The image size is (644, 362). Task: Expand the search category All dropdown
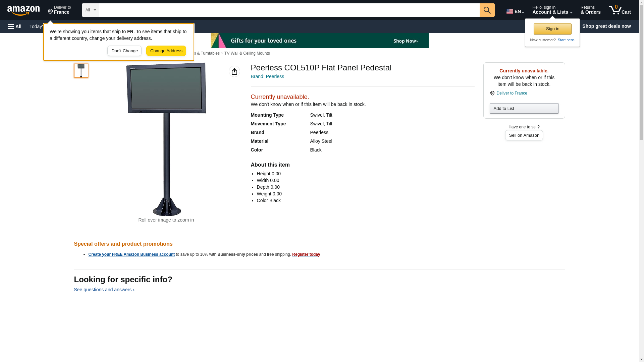91,10
